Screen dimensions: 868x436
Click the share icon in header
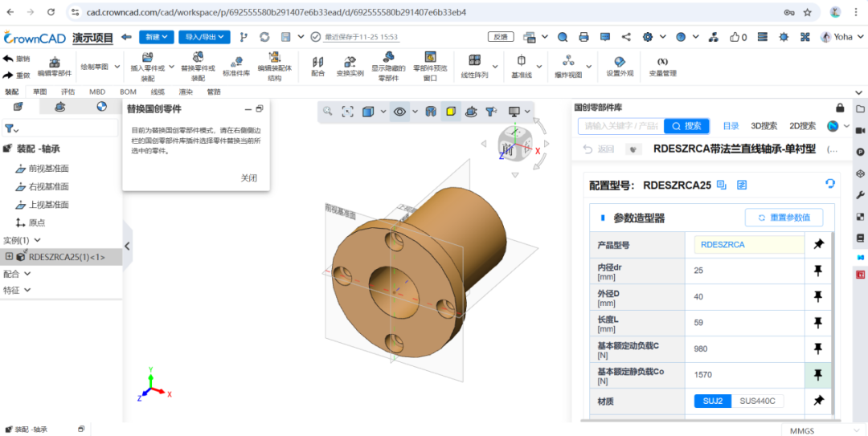pyautogui.click(x=626, y=37)
